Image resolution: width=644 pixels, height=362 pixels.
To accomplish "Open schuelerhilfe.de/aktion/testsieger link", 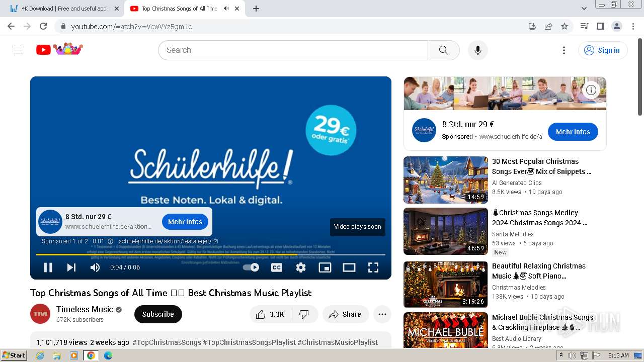I will tap(168, 241).
